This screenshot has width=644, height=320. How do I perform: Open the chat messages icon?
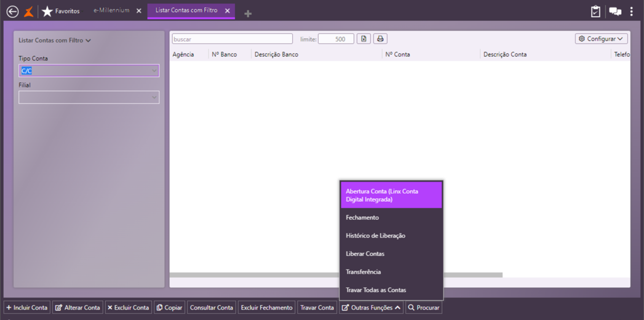614,11
